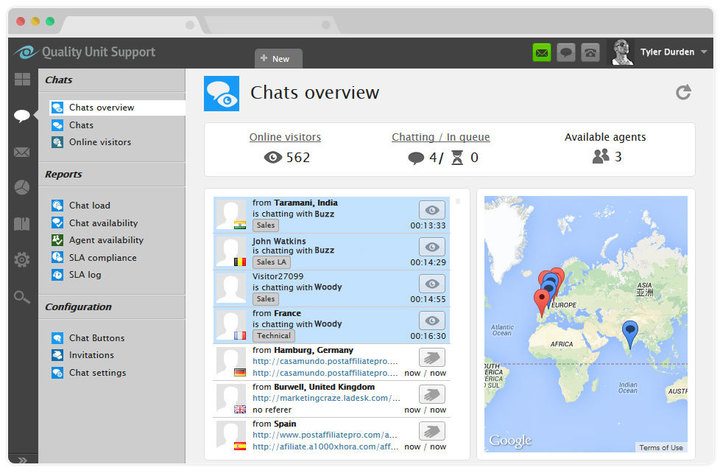
Task: Click the Taramani, India visitor avatar
Action: [x=231, y=215]
